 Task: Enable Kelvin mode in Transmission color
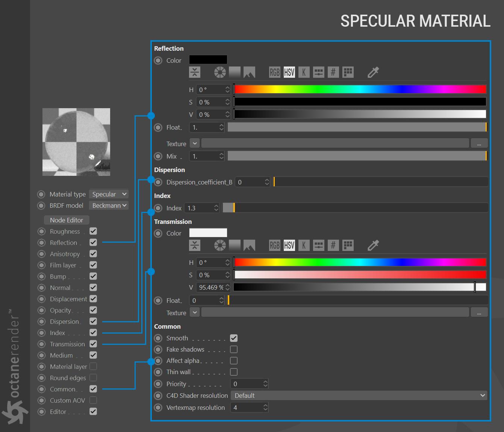(x=304, y=245)
